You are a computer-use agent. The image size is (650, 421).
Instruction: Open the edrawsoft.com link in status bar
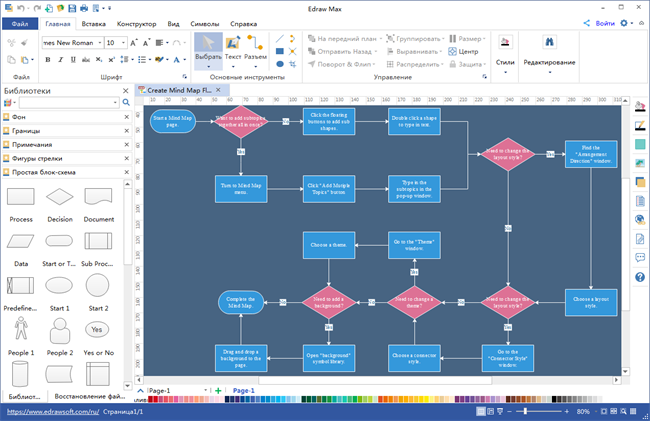coord(50,411)
